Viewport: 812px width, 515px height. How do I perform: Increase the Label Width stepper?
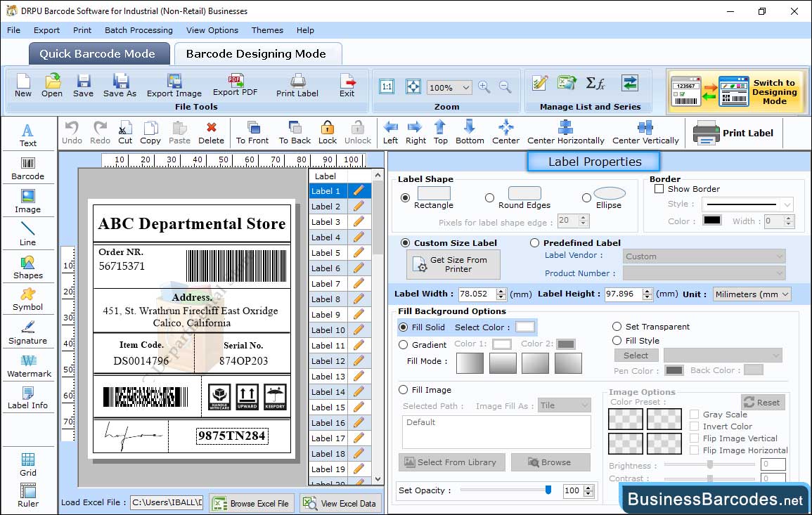click(x=501, y=291)
